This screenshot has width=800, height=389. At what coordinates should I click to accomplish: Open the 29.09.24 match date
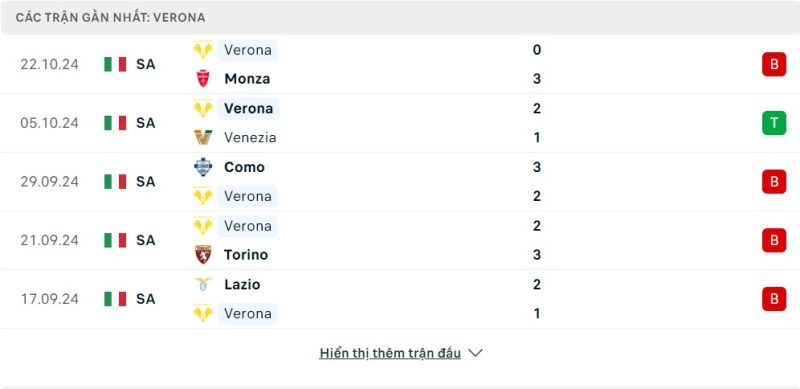49,182
